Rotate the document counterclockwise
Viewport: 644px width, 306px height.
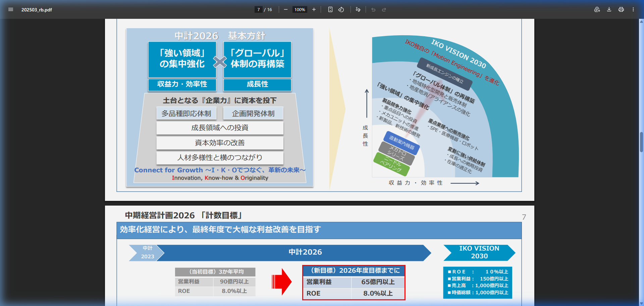coord(341,10)
